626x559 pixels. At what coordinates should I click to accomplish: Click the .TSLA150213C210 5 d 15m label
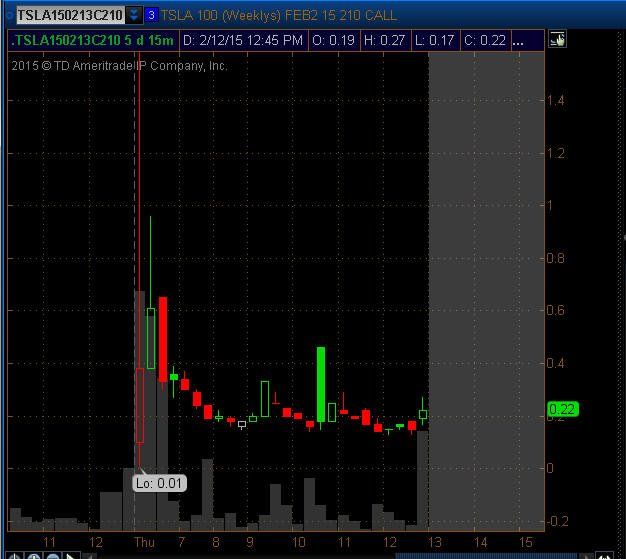coord(93,40)
